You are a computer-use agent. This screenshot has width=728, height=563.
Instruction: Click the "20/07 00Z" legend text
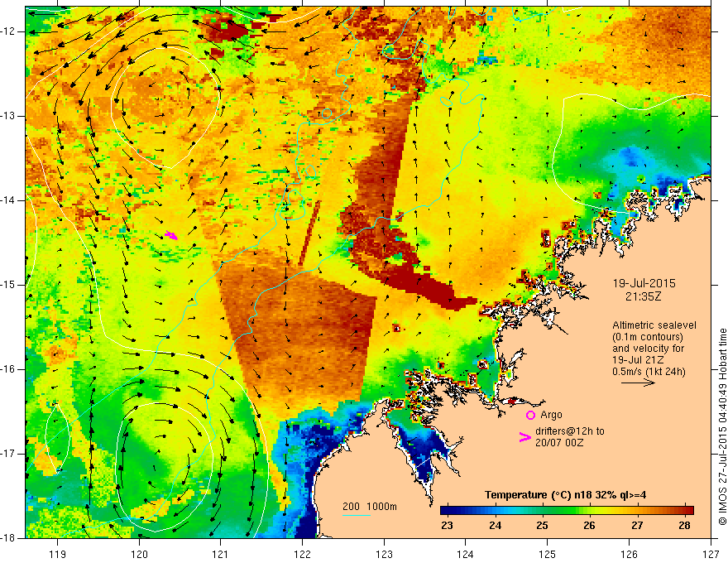click(x=559, y=443)
